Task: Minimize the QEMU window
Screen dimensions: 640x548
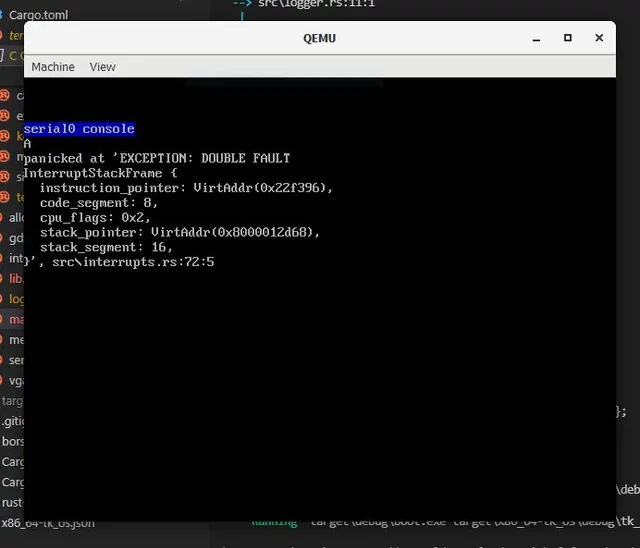Action: click(536, 38)
